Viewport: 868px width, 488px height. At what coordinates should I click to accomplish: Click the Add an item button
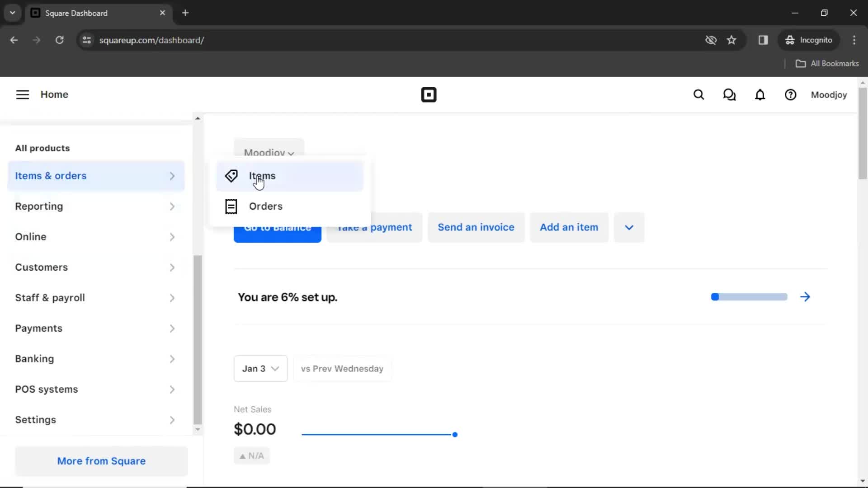pos(569,227)
